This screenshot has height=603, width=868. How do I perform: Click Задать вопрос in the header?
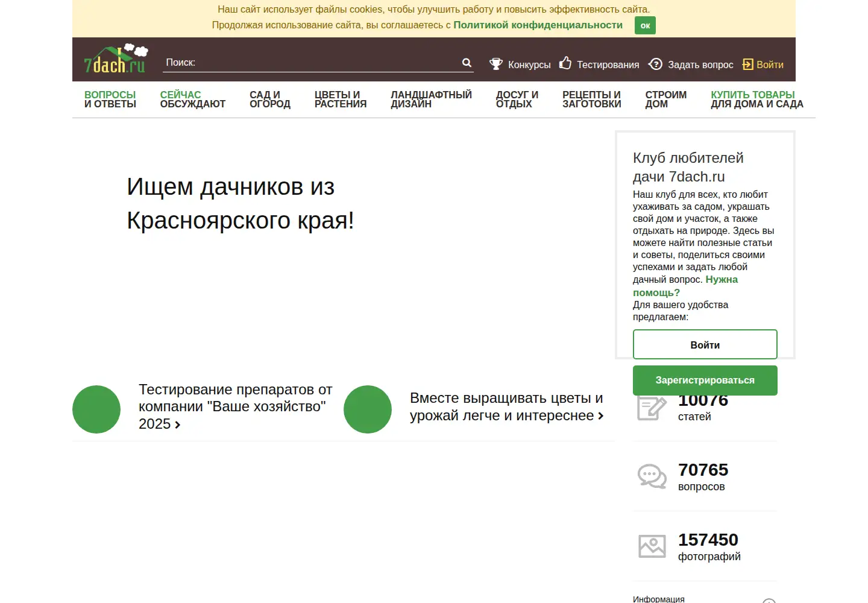point(700,65)
